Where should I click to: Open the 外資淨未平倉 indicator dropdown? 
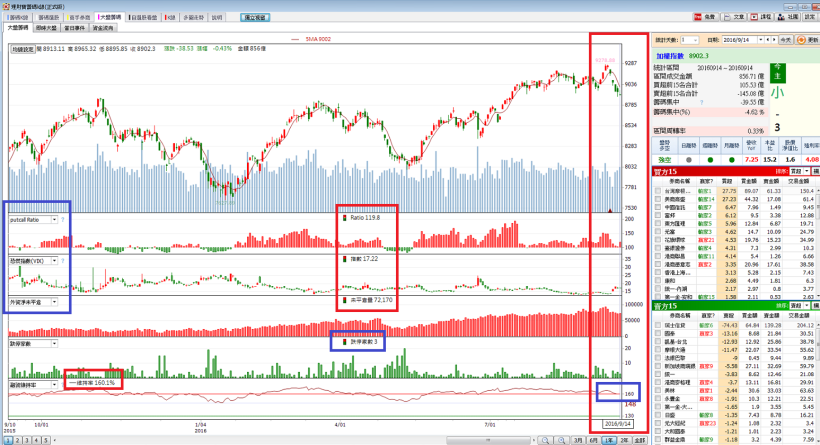[54, 302]
